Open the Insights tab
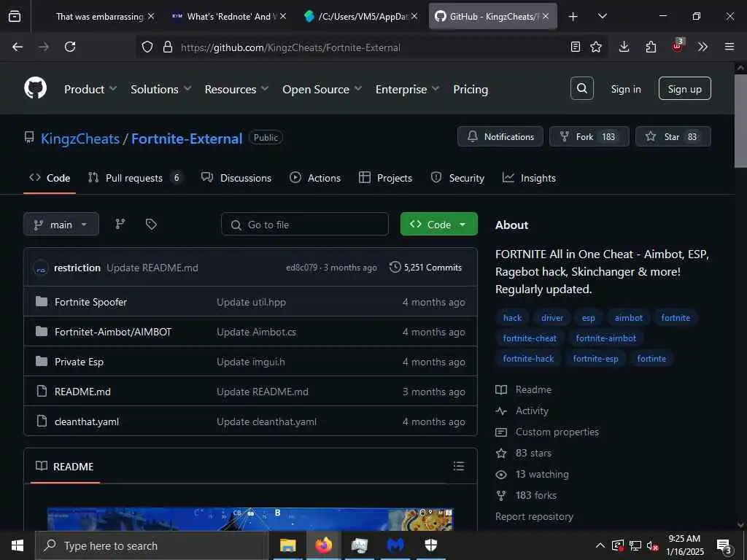Image resolution: width=747 pixels, height=560 pixels. (x=529, y=178)
